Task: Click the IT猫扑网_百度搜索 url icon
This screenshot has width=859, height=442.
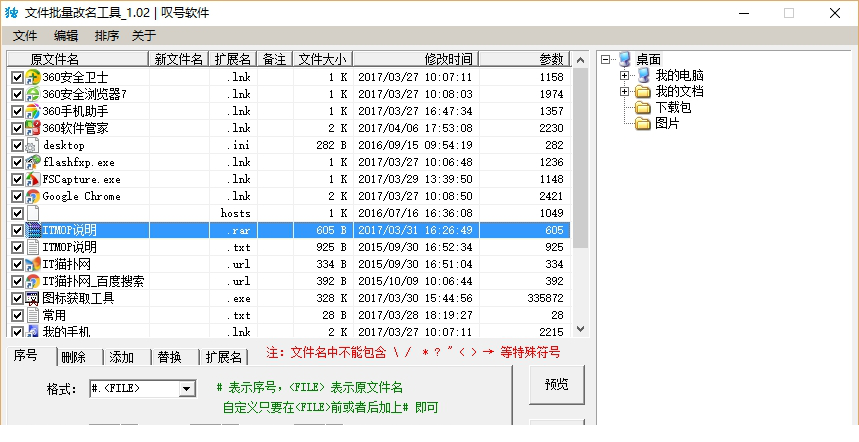Action: point(33,281)
